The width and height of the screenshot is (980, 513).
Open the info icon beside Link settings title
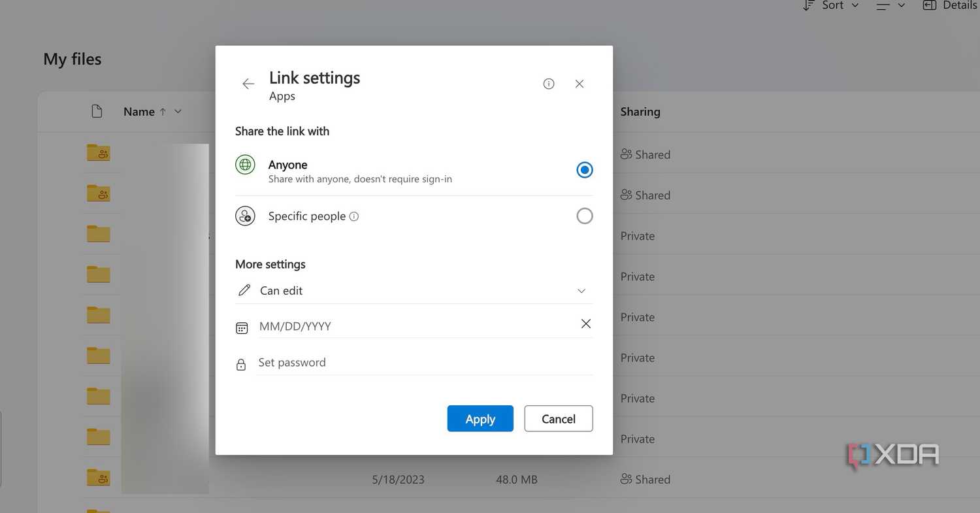549,84
